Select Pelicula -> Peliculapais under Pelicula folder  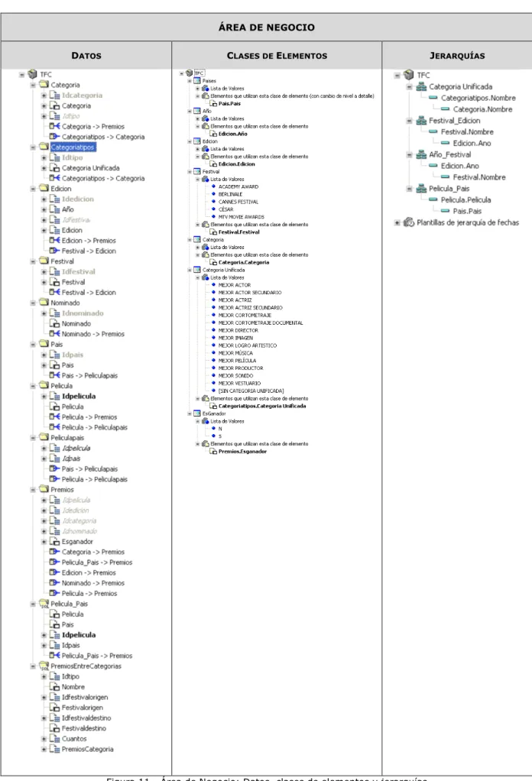[95, 427]
